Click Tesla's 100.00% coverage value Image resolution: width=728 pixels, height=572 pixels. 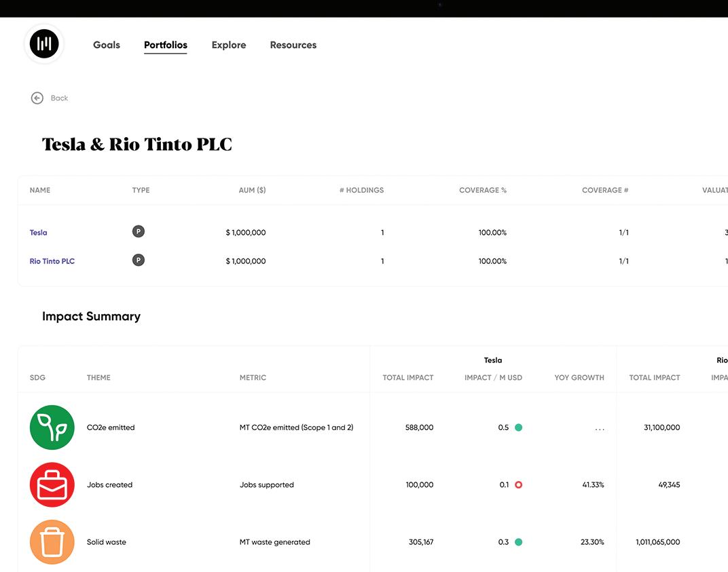pos(492,233)
